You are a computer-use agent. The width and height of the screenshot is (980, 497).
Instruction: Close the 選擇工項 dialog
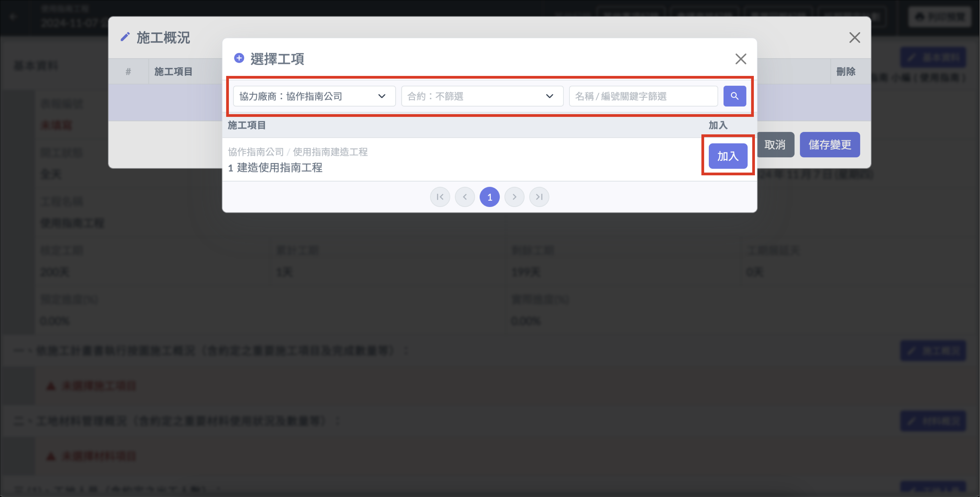(740, 59)
